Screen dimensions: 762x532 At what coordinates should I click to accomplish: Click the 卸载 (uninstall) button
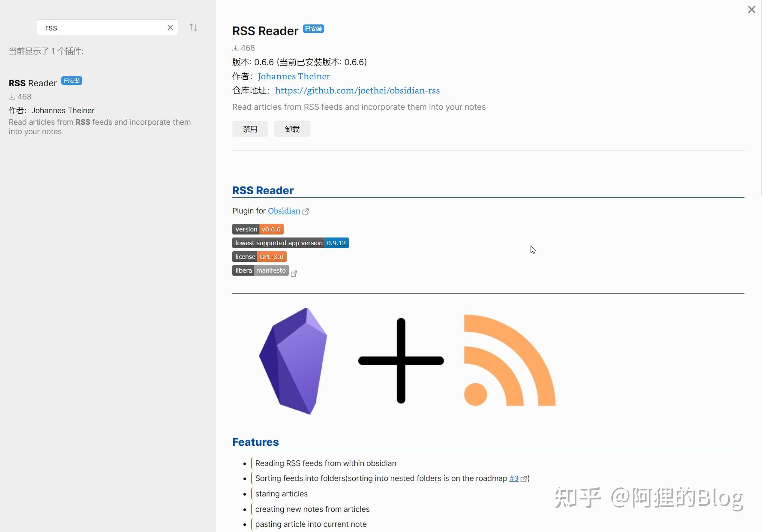click(x=292, y=129)
